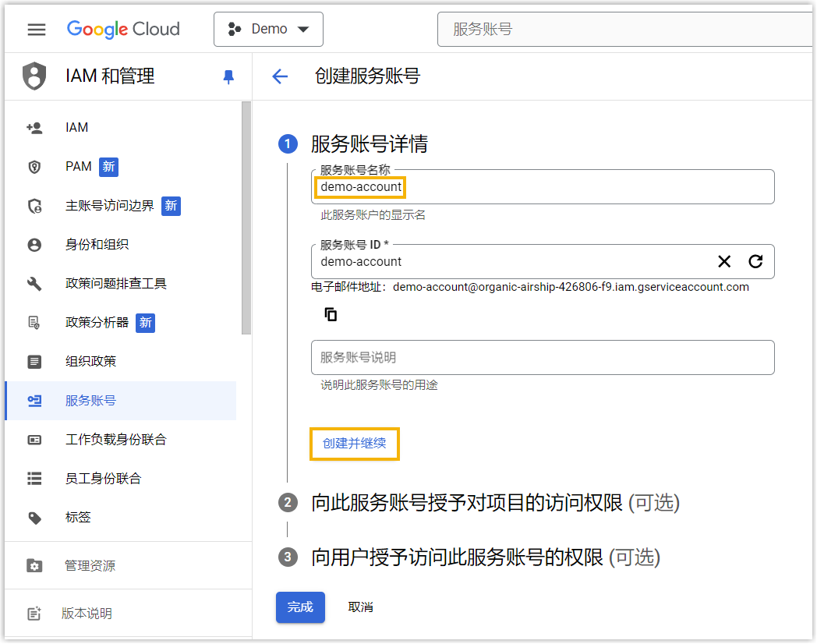Click the 服务账号说明 description field
Image resolution: width=817 pixels, height=644 pixels.
542,357
